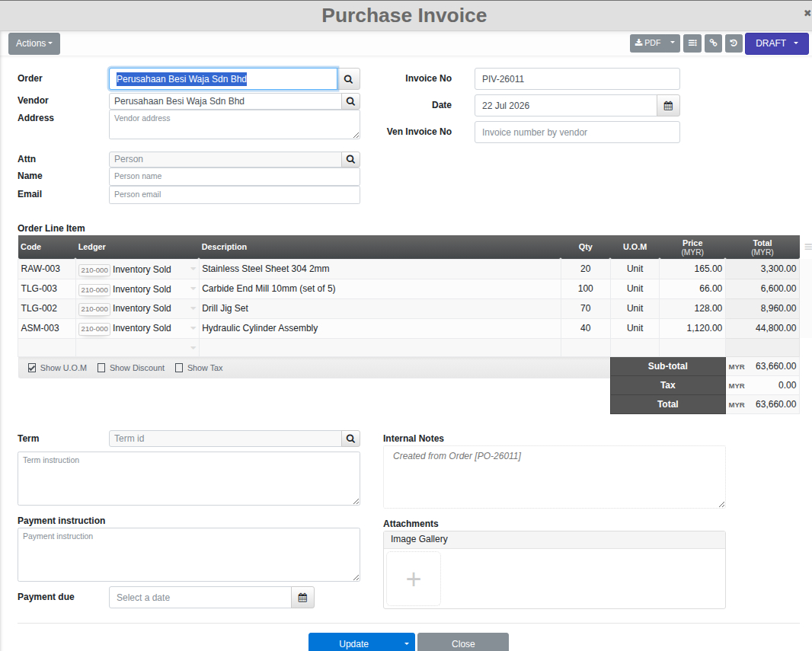Viewport: 812px width, 651px height.
Task: Select code cell RAW-003
Action: tap(46, 269)
